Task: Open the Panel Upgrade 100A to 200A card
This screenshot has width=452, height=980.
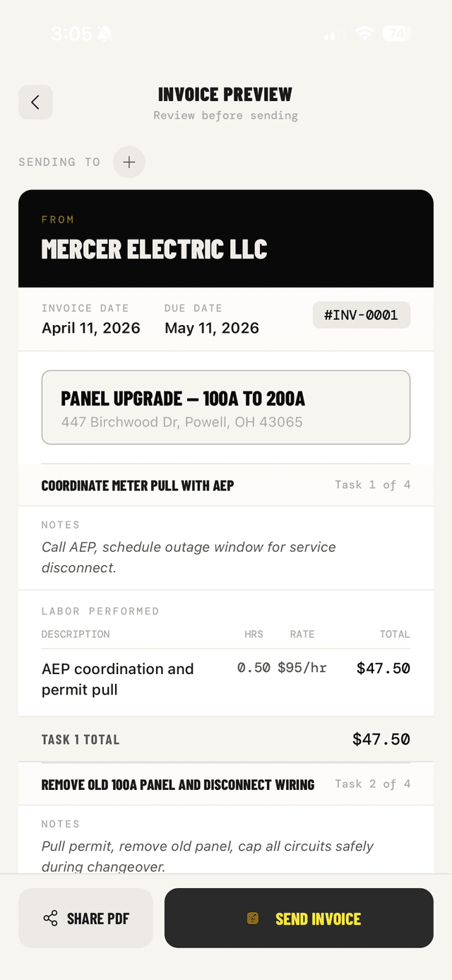Action: [x=226, y=406]
